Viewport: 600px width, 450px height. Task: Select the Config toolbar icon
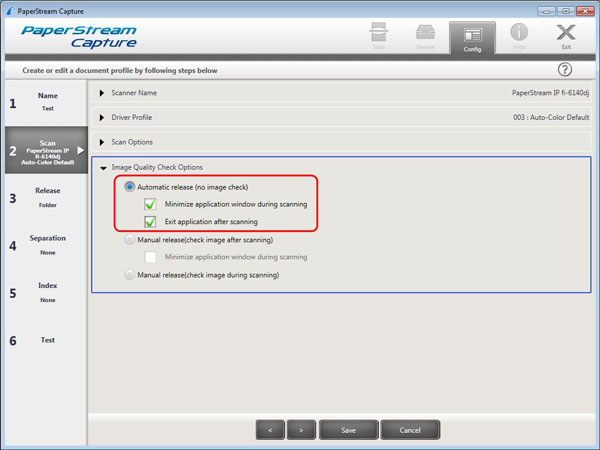[x=472, y=38]
